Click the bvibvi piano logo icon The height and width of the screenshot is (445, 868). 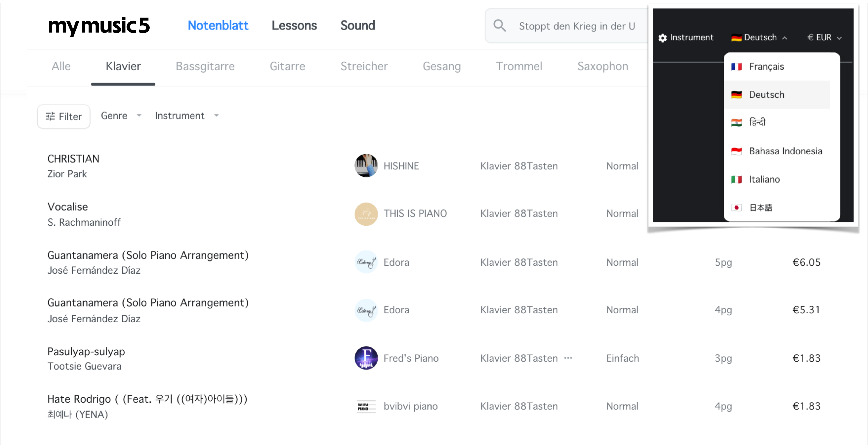(x=366, y=406)
